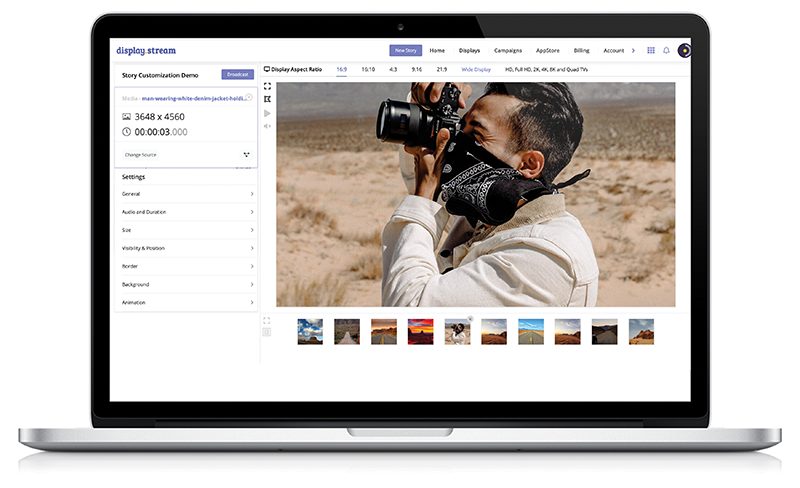Expand Audio and Duration settings

click(187, 212)
